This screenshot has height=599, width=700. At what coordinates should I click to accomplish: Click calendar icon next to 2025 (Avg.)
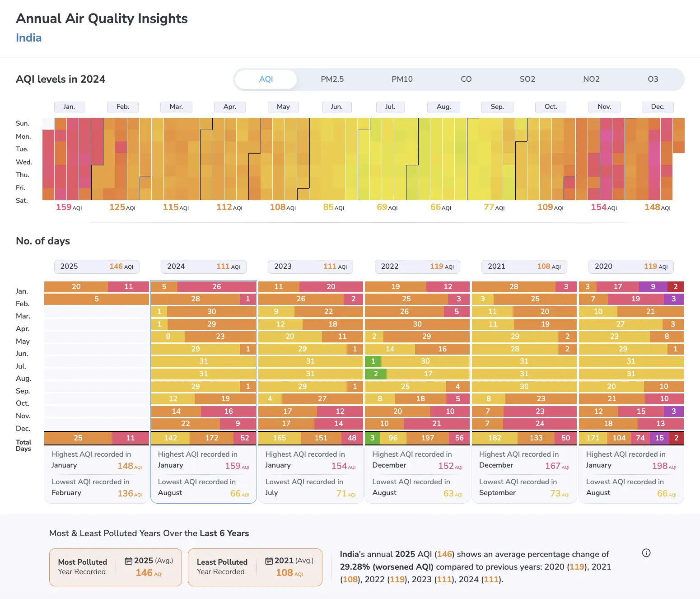coord(129,561)
